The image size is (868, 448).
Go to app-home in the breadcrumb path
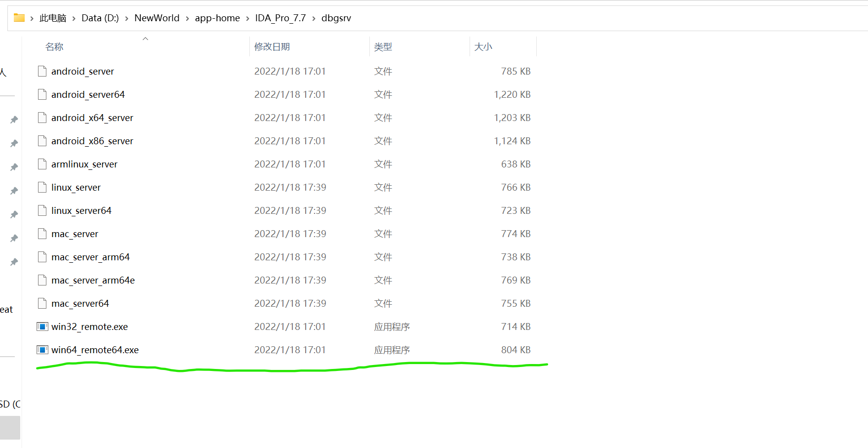pyautogui.click(x=217, y=18)
